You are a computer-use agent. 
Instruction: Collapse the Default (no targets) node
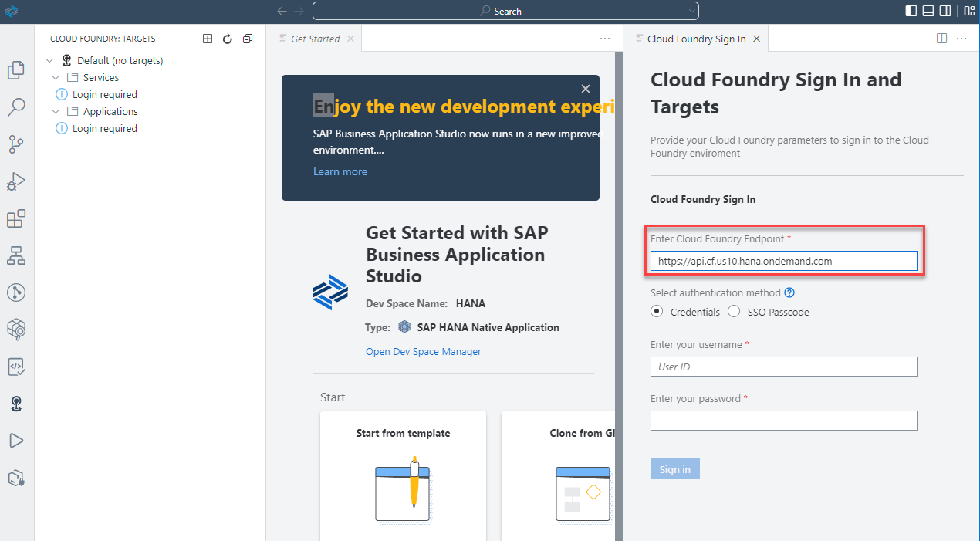49,59
